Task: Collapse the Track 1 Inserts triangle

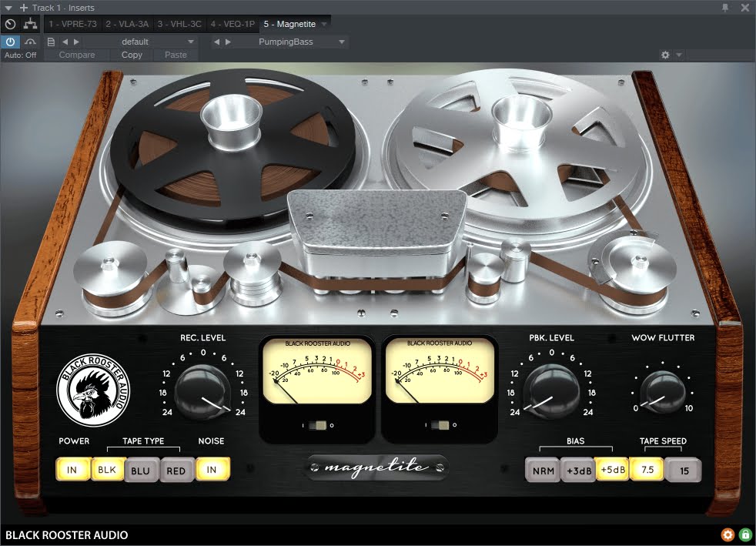Action: tap(8, 8)
